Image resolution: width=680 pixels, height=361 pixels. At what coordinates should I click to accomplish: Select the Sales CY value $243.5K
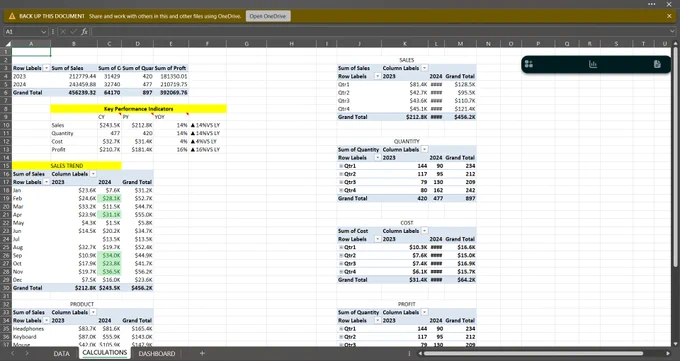tap(109, 125)
